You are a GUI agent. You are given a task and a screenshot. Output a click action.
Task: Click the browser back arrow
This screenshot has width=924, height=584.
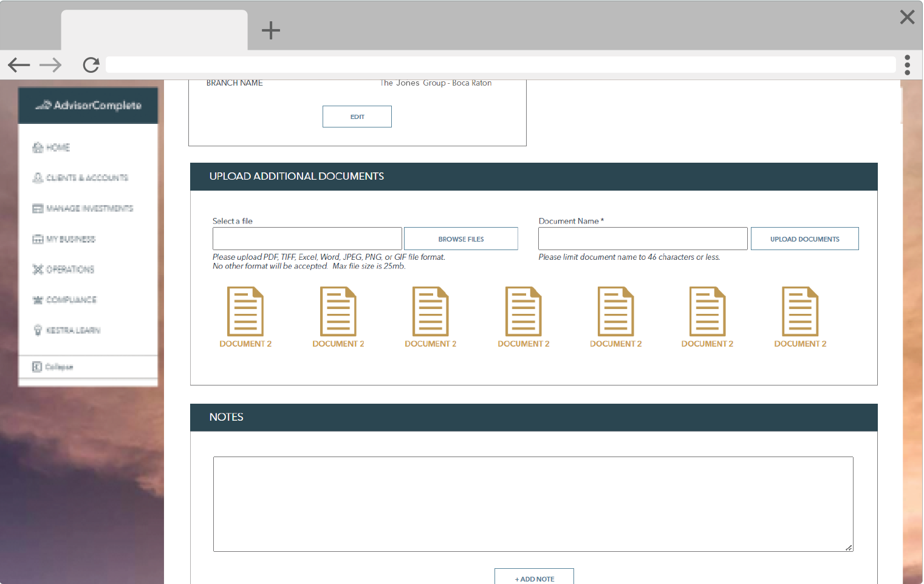(x=19, y=65)
